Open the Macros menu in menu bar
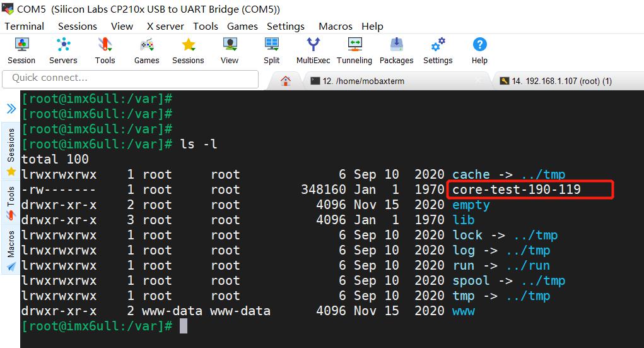The image size is (644, 348). tap(336, 27)
